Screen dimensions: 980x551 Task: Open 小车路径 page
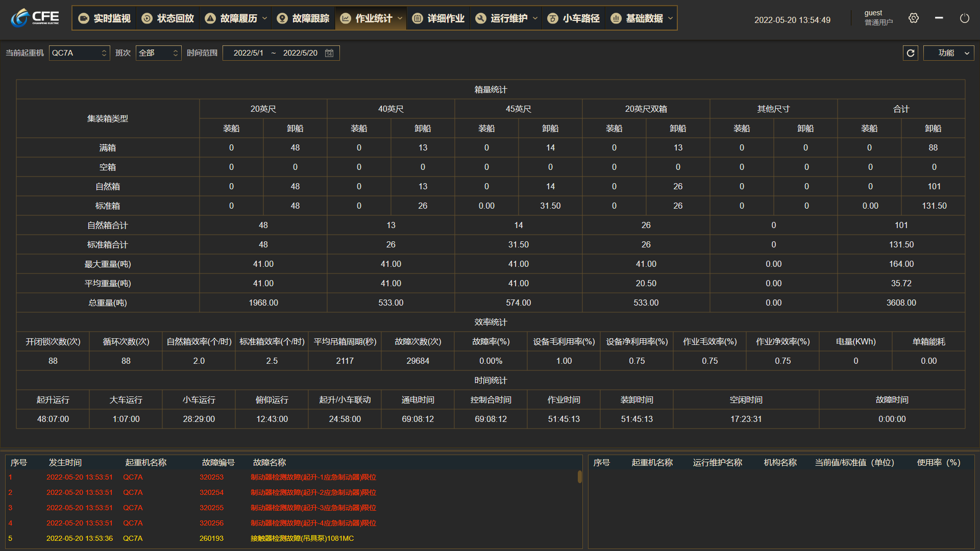pyautogui.click(x=574, y=18)
